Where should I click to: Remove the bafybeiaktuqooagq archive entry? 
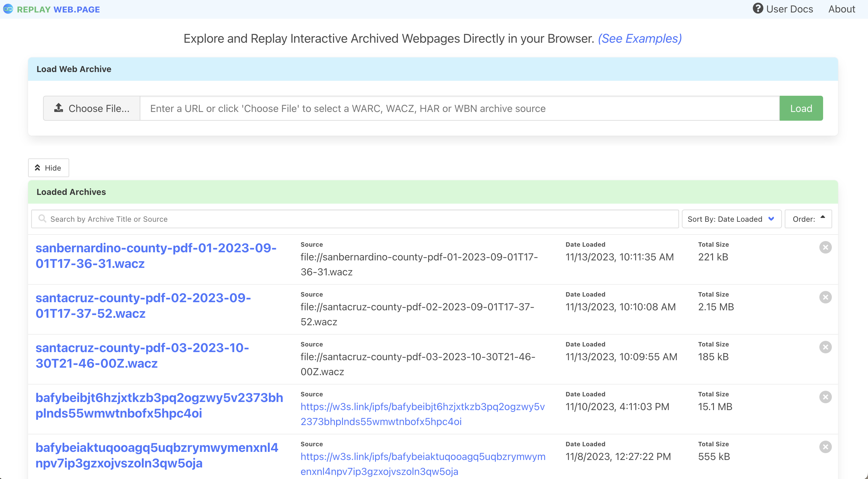point(825,447)
